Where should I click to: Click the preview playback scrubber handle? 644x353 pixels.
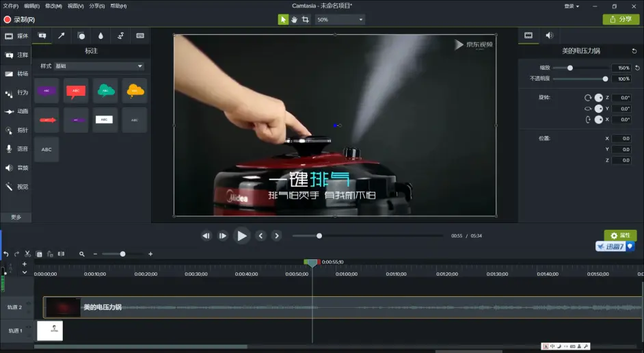coord(319,236)
